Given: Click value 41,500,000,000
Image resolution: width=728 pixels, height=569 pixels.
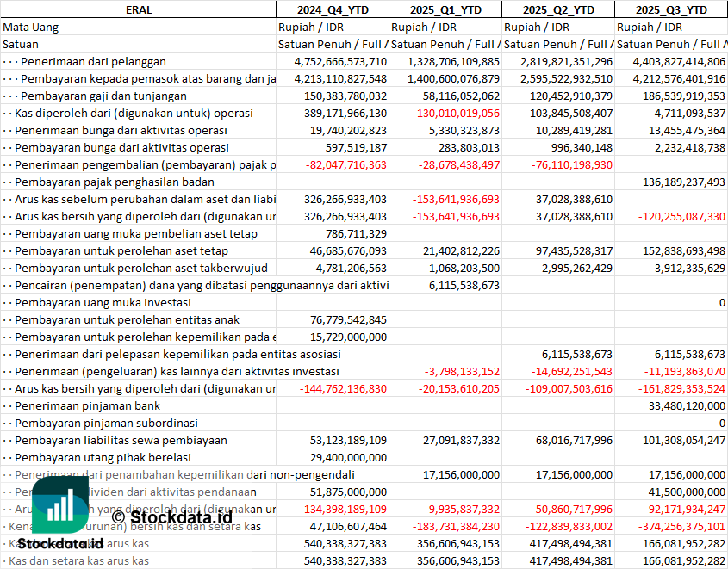Looking at the screenshot, I should pos(687,492).
